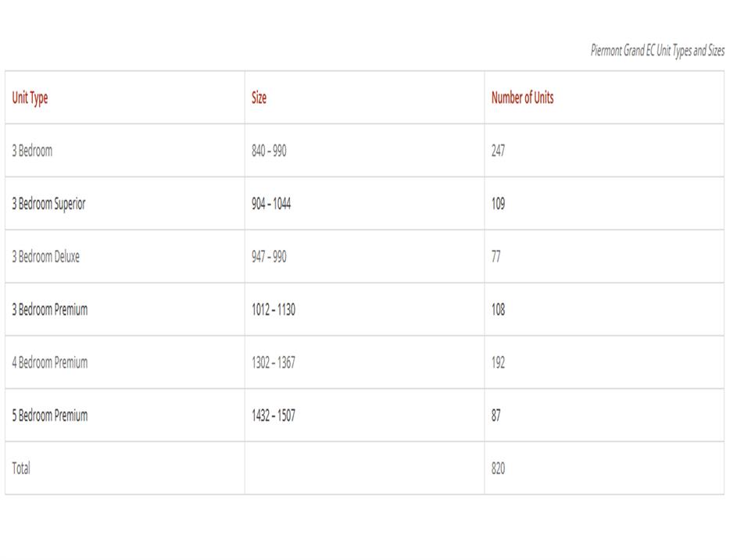The width and height of the screenshot is (737, 560).
Task: Click the 1432 – 1507 size cell
Action: tap(274, 416)
